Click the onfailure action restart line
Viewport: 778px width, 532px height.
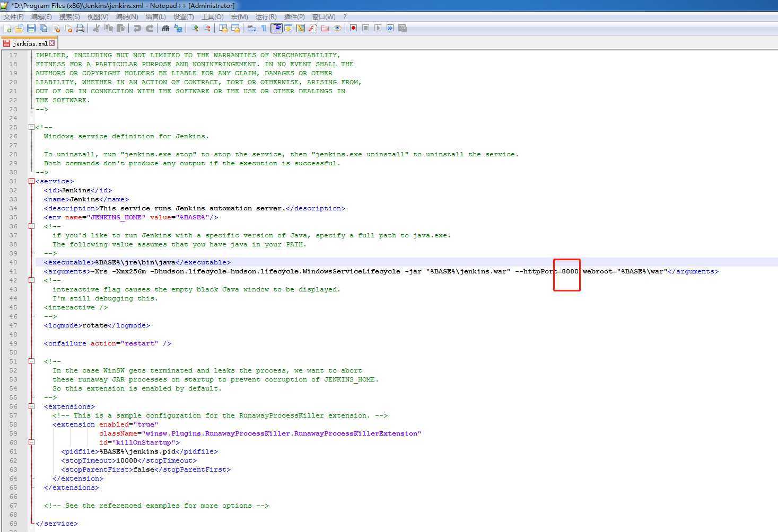click(x=108, y=343)
